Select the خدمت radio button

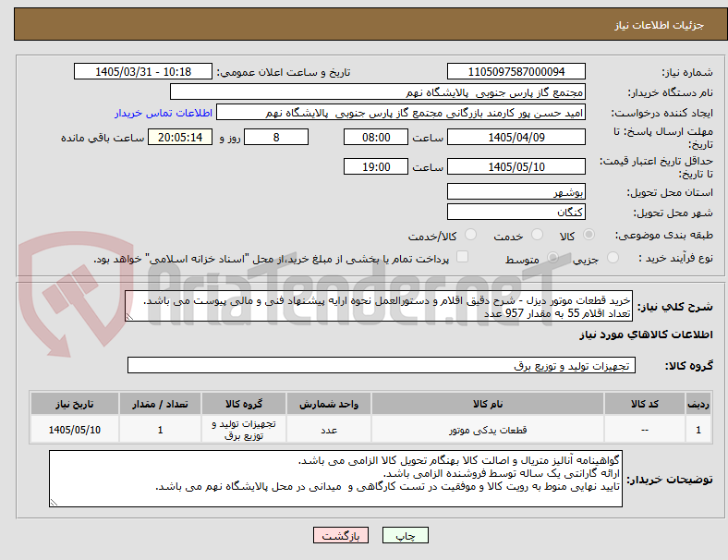pyautogui.click(x=537, y=235)
